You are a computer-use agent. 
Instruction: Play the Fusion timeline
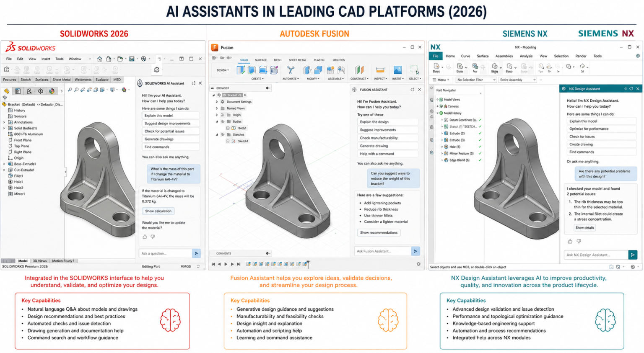point(226,264)
